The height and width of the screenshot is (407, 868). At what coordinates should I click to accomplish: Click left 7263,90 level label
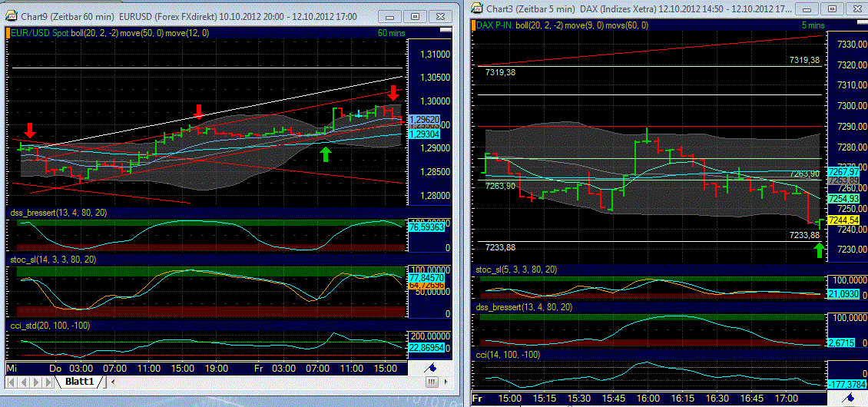point(500,186)
